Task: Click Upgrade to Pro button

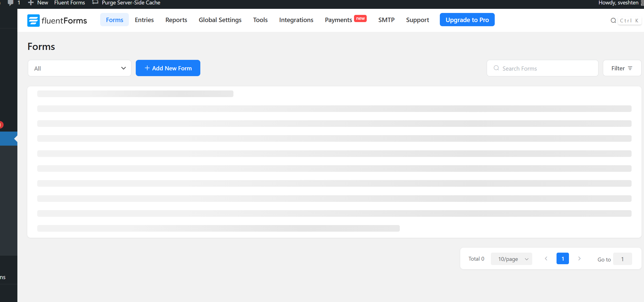Action: click(x=467, y=20)
